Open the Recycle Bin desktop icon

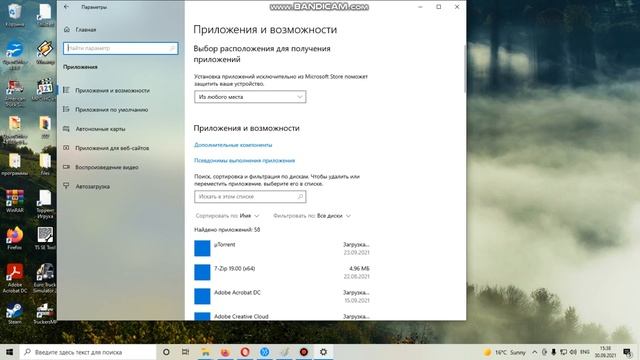tap(14, 15)
